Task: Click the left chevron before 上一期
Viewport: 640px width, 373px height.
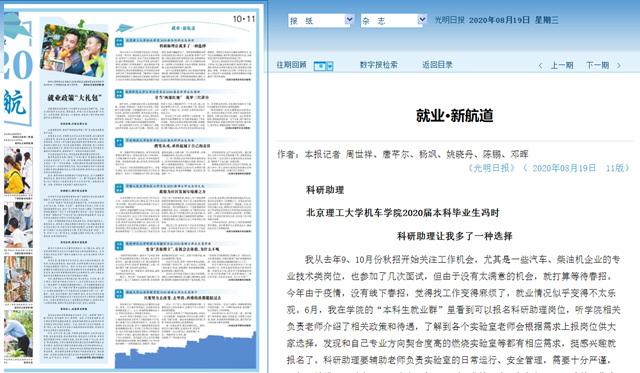Action: click(x=540, y=65)
